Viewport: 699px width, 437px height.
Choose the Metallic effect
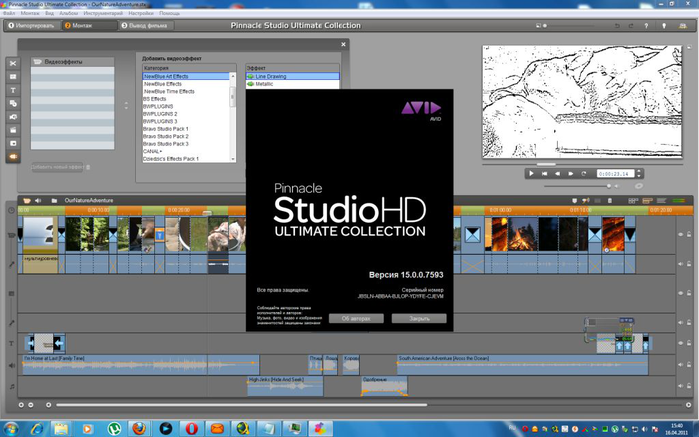263,84
